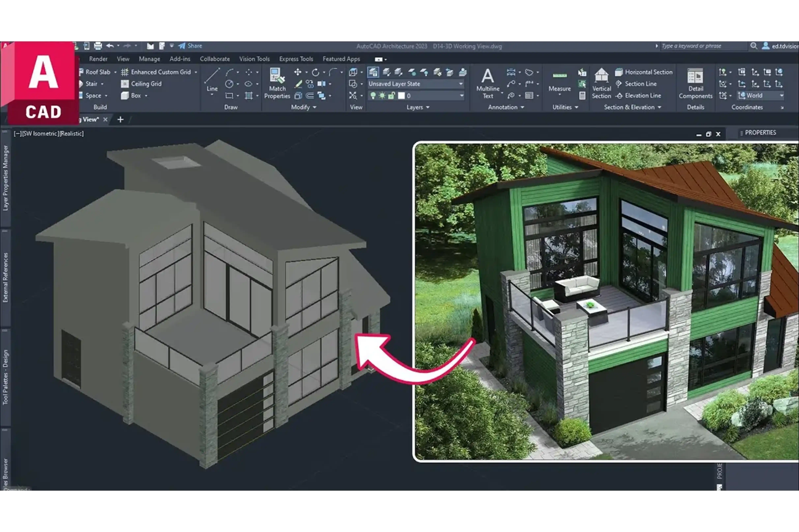Click the Plot printer icon
Screen dimensions: 799x532
coord(98,46)
